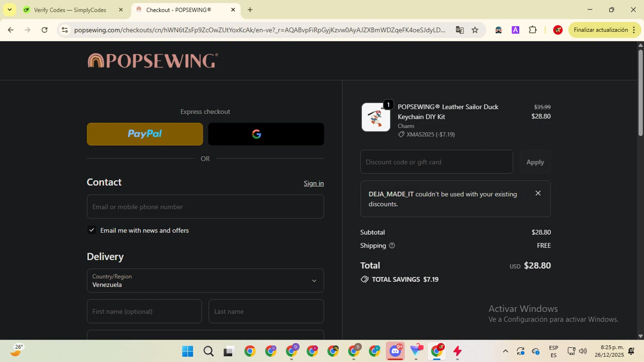Open the funnel-shaped taskbar app
The width and height of the screenshot is (644, 362).
coord(416,351)
